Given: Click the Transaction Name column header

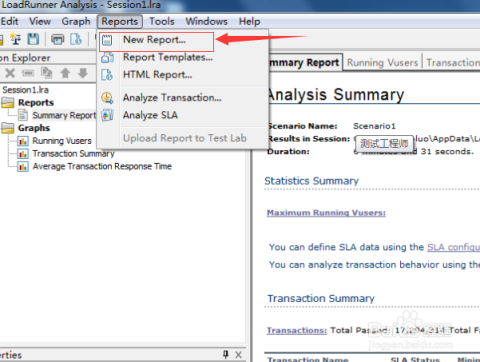Looking at the screenshot, I should pyautogui.click(x=308, y=359).
